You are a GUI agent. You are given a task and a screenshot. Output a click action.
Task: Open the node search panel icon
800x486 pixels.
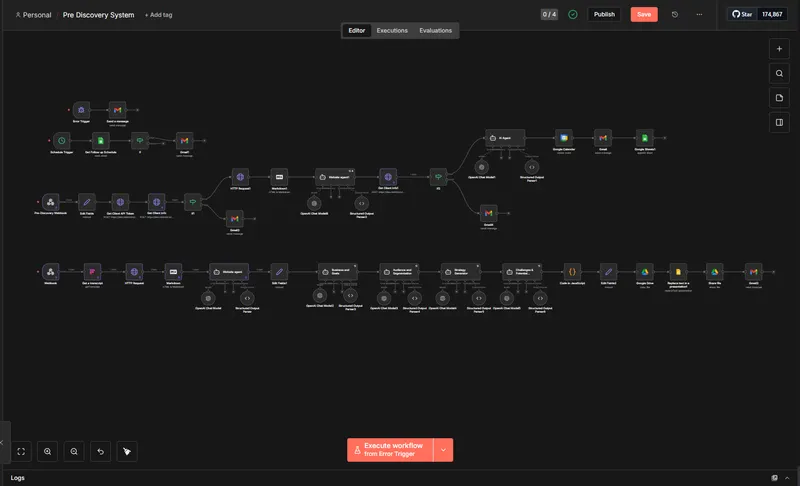tap(779, 73)
